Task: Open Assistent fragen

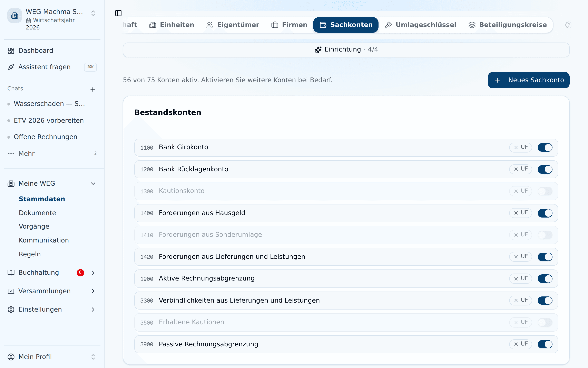Action: pos(52,67)
